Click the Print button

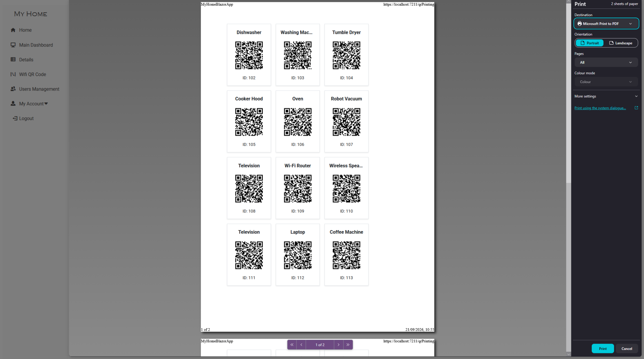pyautogui.click(x=602, y=349)
